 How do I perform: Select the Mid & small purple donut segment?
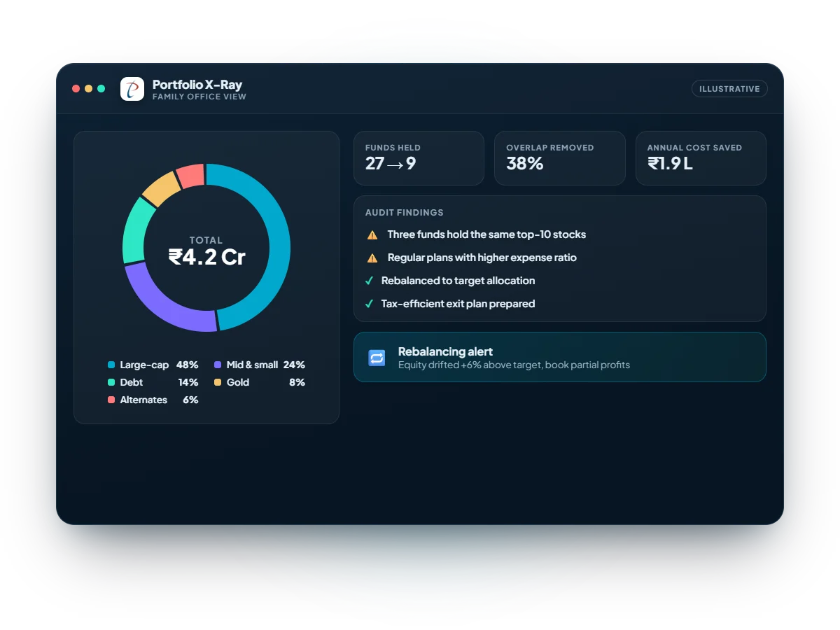coord(161,304)
